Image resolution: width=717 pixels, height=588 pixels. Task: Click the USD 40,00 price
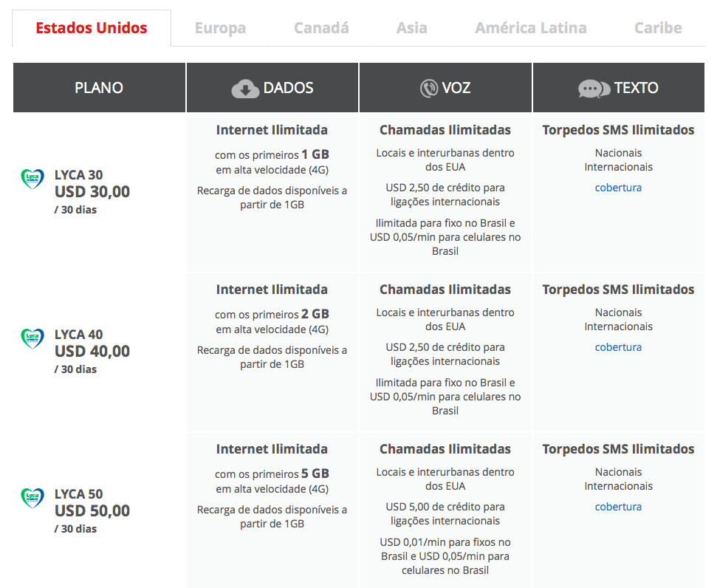[92, 352]
